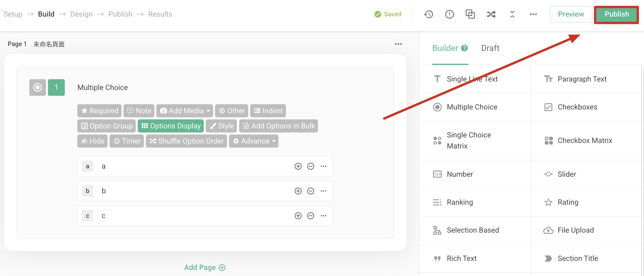Toggle Shuffle Option Order for the question

[186, 141]
